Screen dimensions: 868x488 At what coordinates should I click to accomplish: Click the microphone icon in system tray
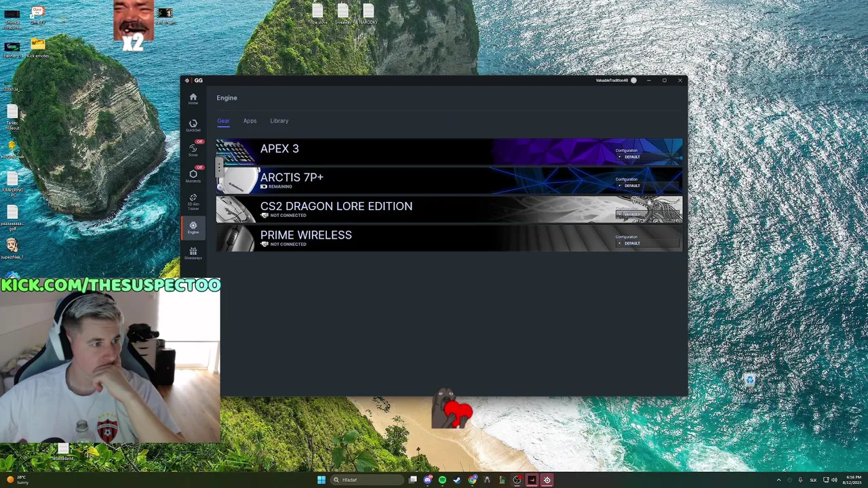tap(800, 480)
